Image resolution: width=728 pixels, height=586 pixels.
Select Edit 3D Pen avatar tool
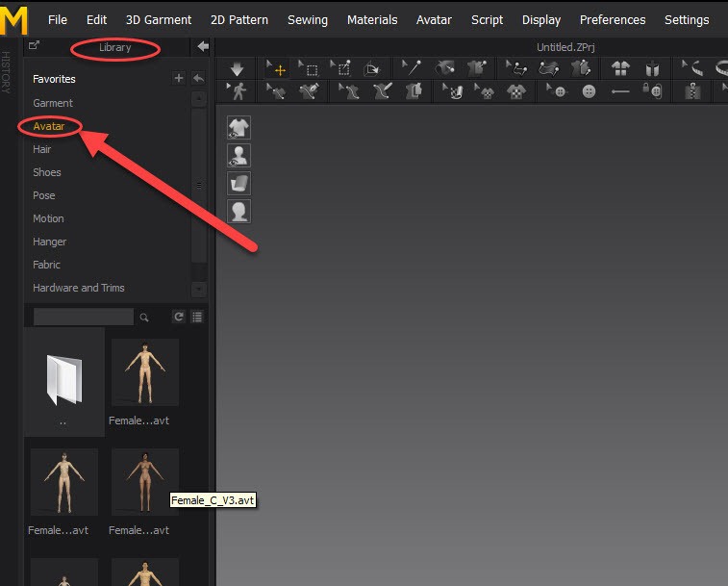349,91
